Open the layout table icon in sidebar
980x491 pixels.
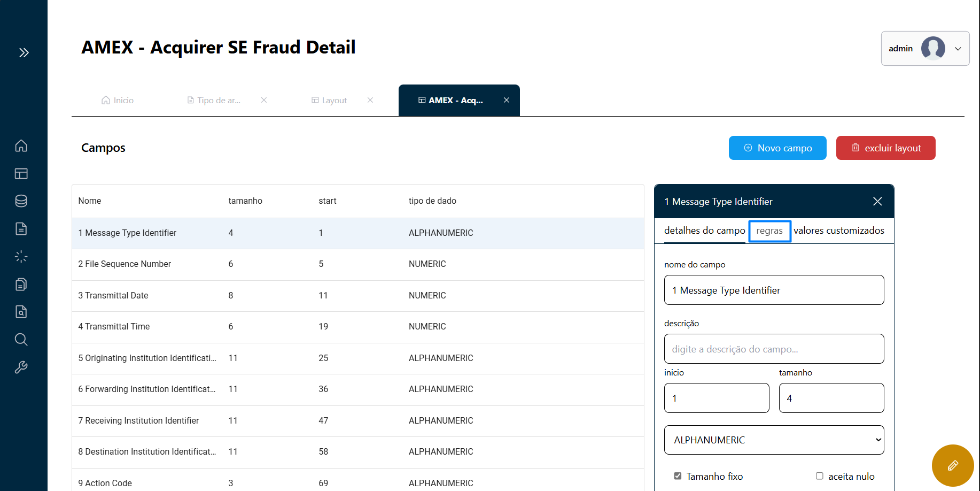coord(21,173)
